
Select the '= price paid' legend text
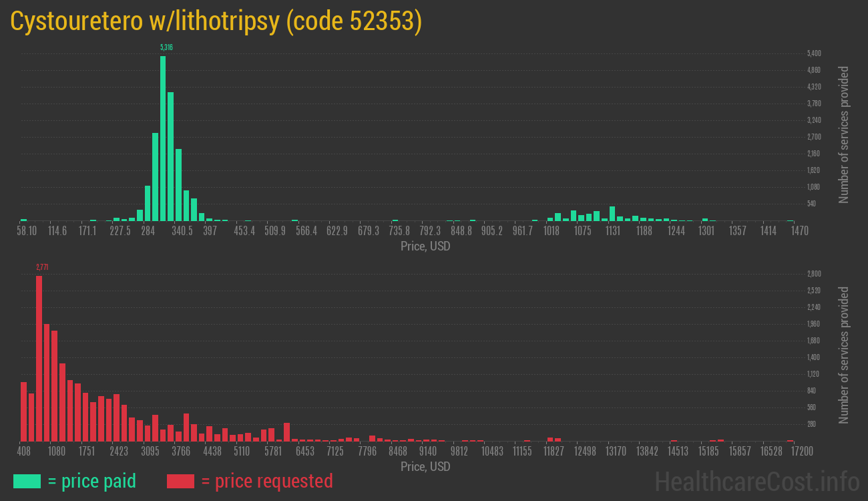(x=92, y=481)
